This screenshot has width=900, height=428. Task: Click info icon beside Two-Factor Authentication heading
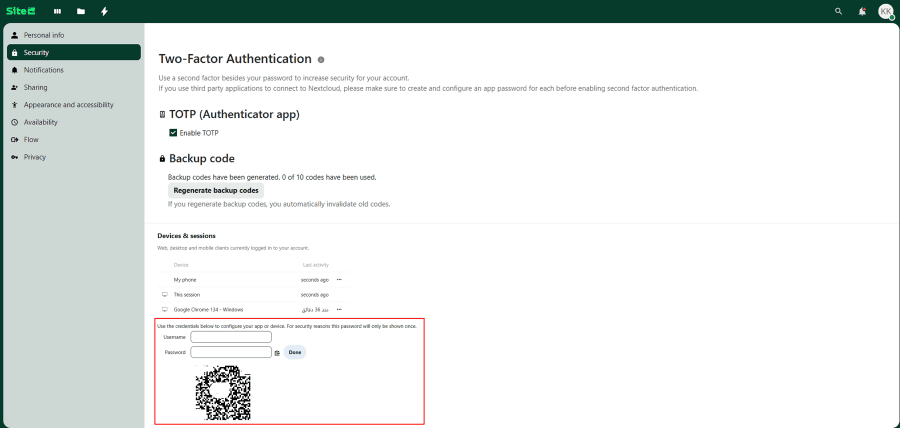[321, 60]
